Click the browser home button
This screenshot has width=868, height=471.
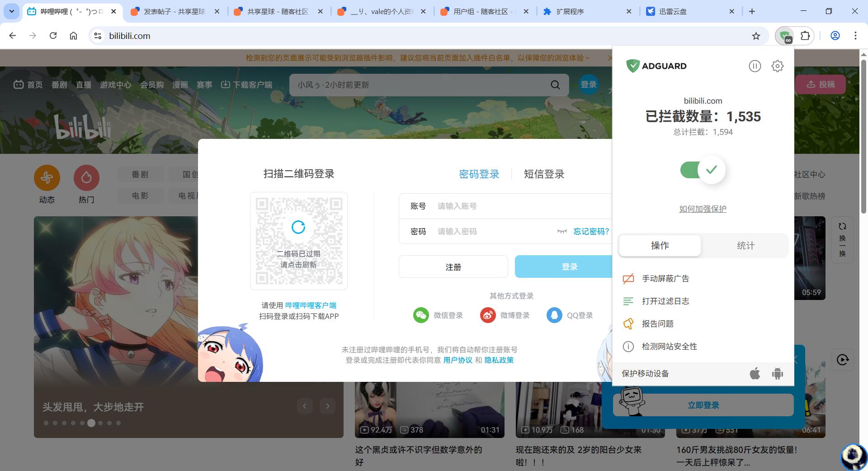pos(73,36)
